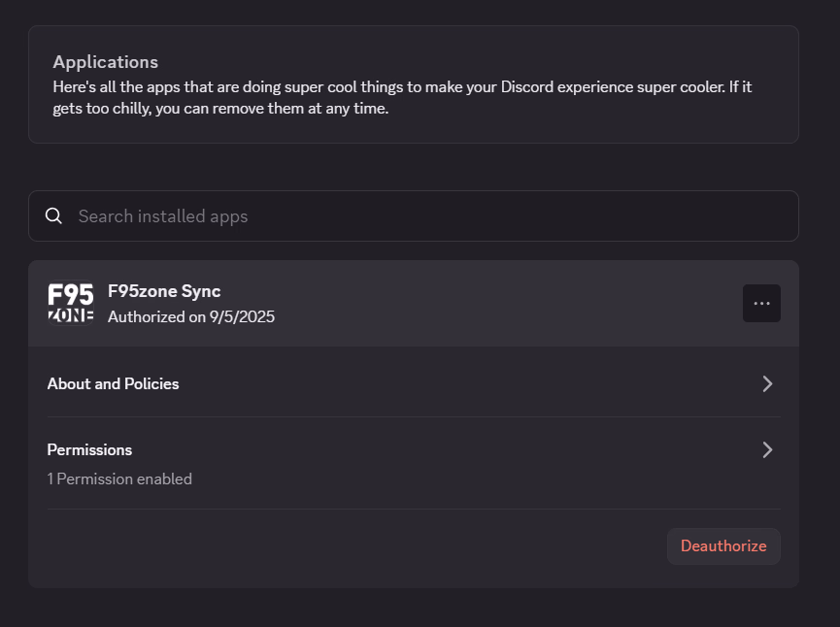The image size is (840, 627).
Task: Click the chevron arrow beside Permissions
Action: pos(767,449)
